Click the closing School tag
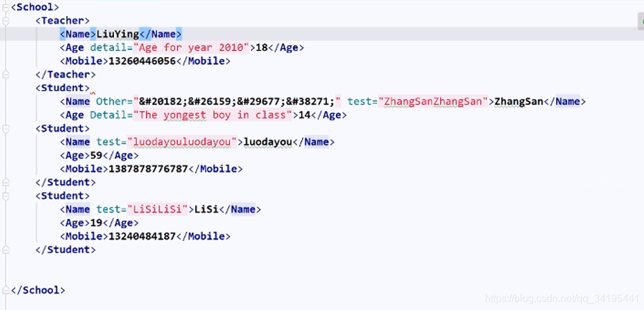This screenshot has width=644, height=310. [x=38, y=290]
